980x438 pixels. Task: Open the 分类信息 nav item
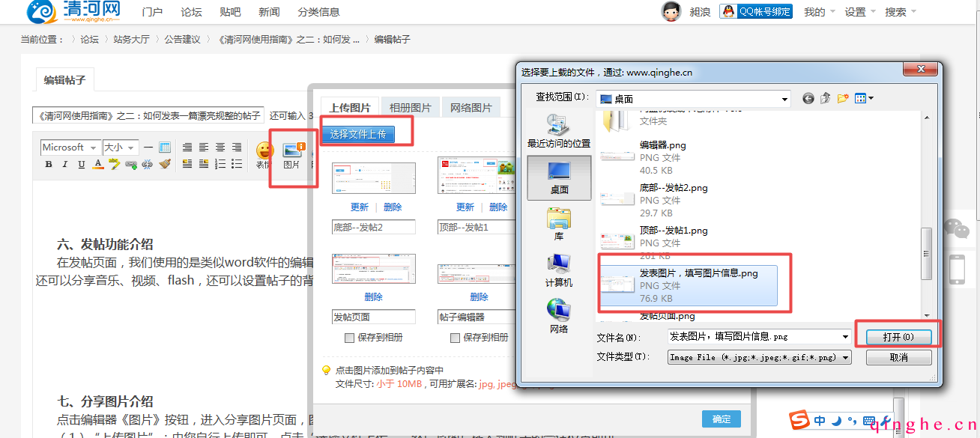(318, 12)
